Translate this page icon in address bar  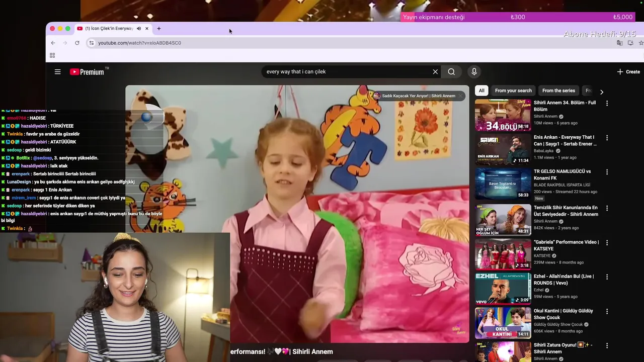(x=620, y=43)
